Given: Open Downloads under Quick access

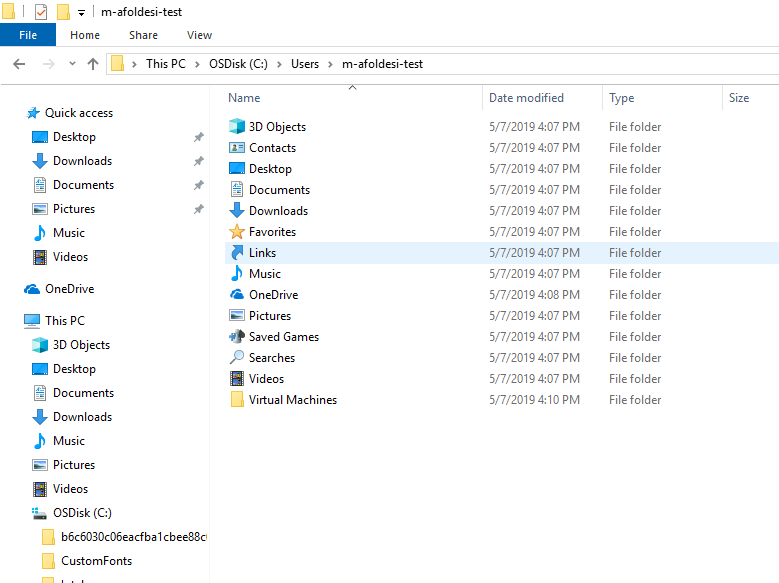Looking at the screenshot, I should point(82,161).
